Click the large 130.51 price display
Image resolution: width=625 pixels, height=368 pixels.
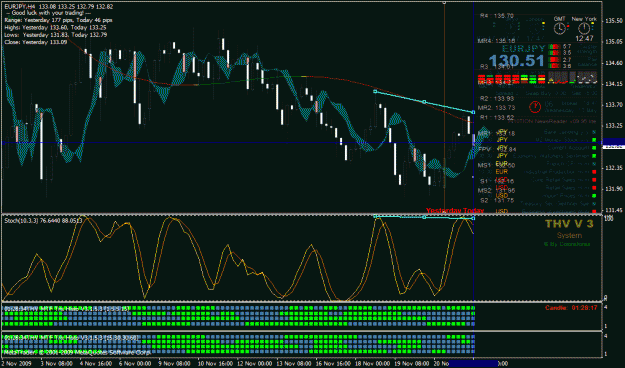pyautogui.click(x=516, y=61)
